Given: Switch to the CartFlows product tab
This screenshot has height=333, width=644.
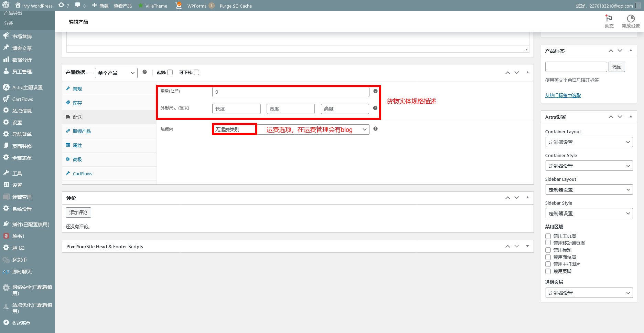Looking at the screenshot, I should coord(109,174).
